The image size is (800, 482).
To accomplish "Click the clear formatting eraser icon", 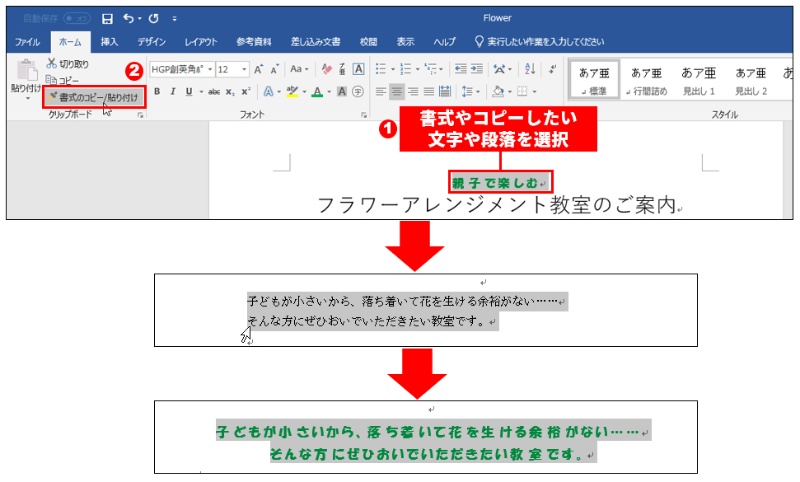I will click(x=326, y=69).
